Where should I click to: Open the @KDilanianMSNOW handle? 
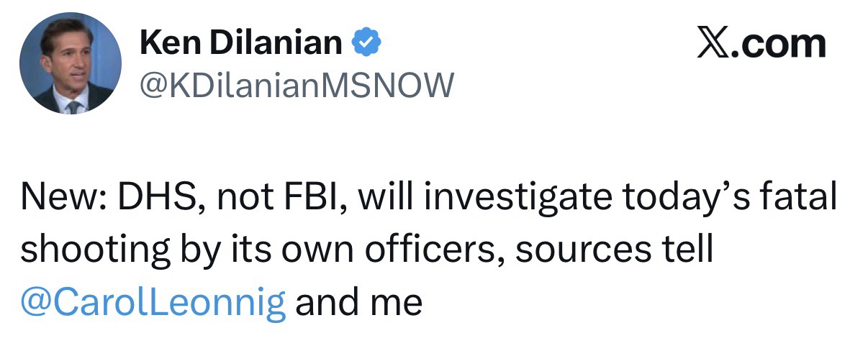pos(297,86)
